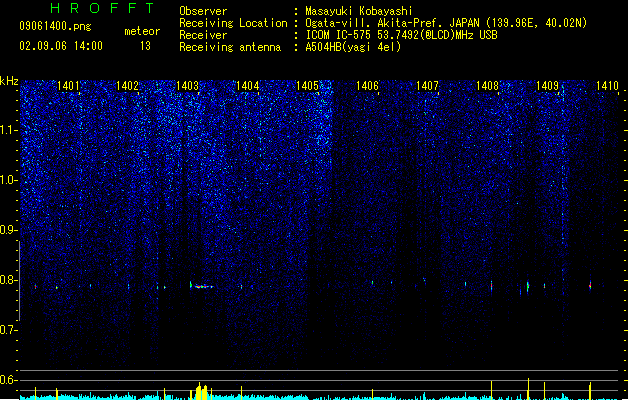Click the 1407 time marker
This screenshot has height=400, width=629.
(427, 85)
